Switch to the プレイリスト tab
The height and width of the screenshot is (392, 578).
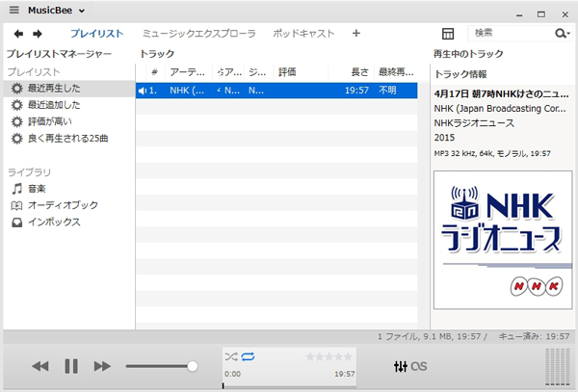97,34
